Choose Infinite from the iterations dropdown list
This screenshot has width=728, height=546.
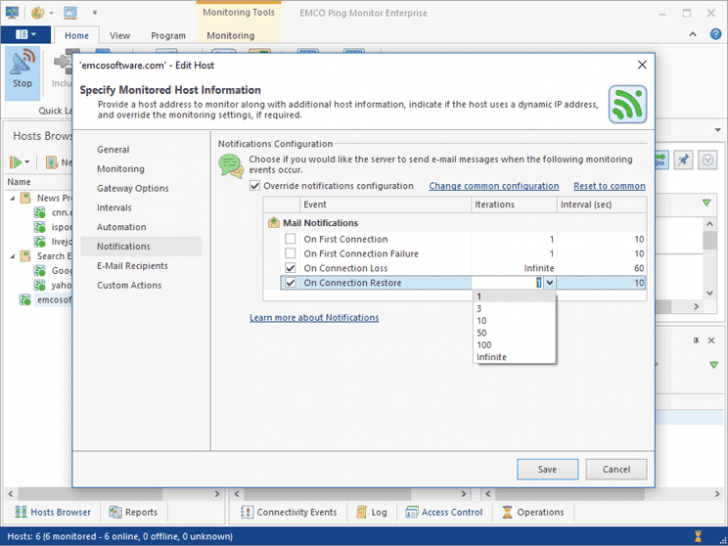click(x=491, y=357)
